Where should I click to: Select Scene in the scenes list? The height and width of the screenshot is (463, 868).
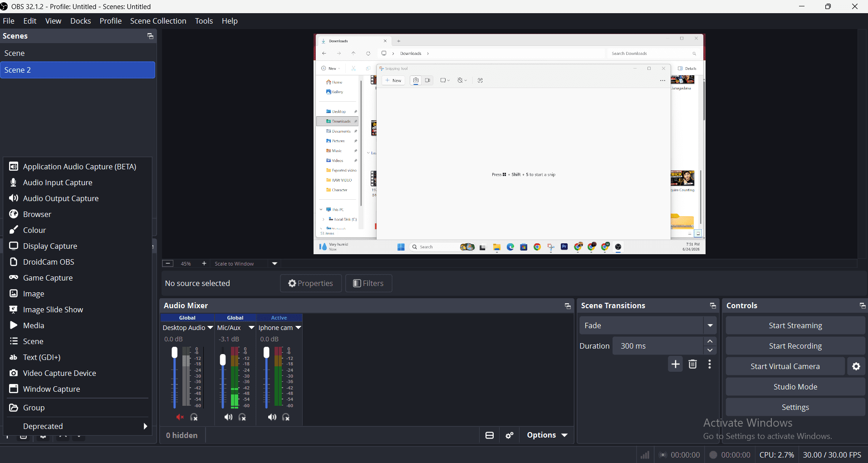[x=78, y=53]
